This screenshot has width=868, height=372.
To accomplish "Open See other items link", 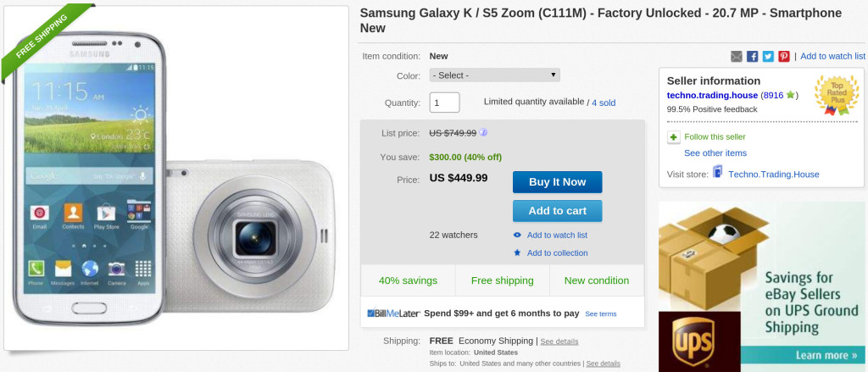I will pyautogui.click(x=715, y=153).
